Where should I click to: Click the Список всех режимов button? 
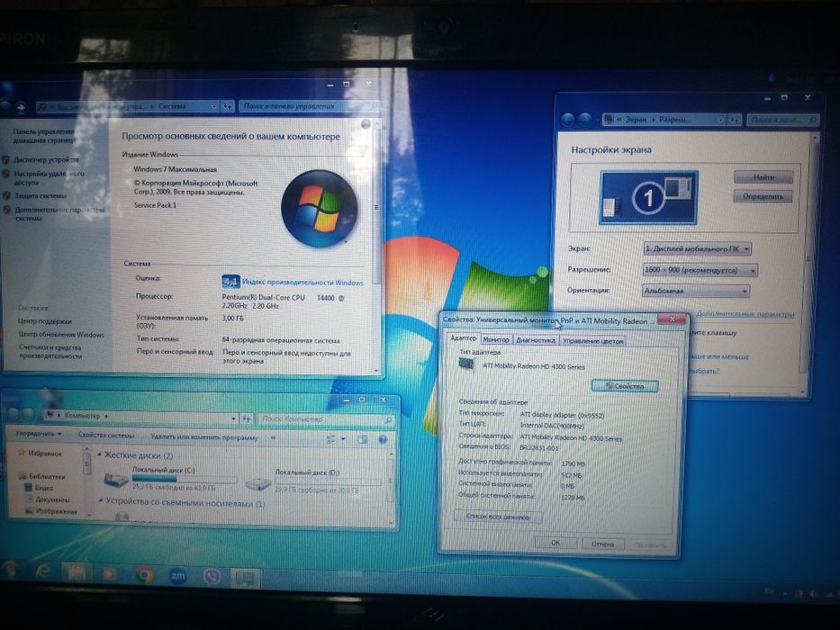click(498, 517)
